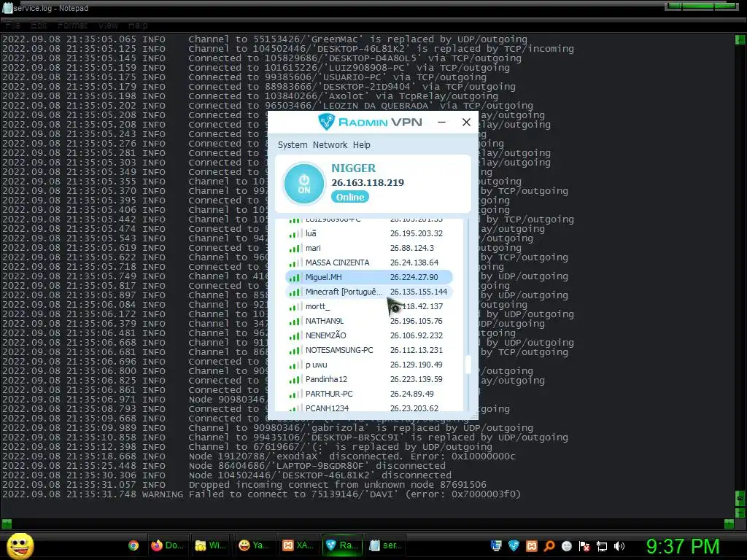Click the Radmin VPN peer list scrollbar thumb
747x560 pixels.
click(x=468, y=365)
